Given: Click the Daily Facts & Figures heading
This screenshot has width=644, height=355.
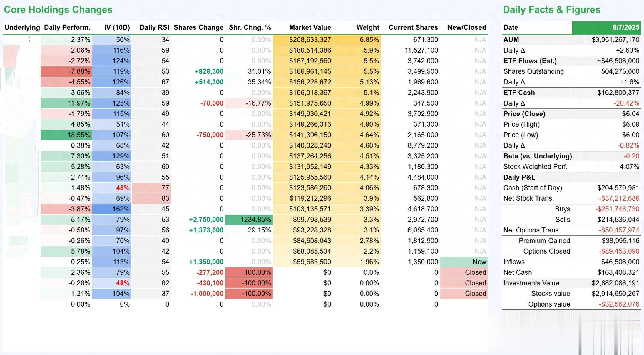Looking at the screenshot, I should point(551,10).
